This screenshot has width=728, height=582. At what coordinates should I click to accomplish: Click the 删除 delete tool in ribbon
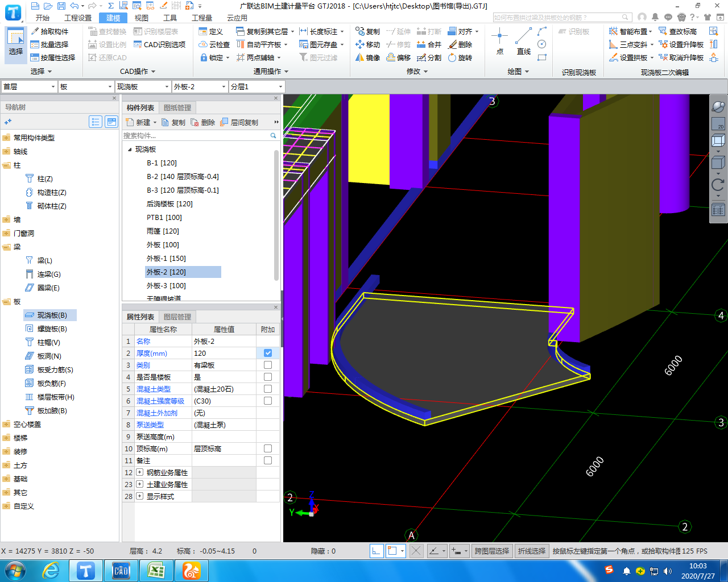[460, 44]
